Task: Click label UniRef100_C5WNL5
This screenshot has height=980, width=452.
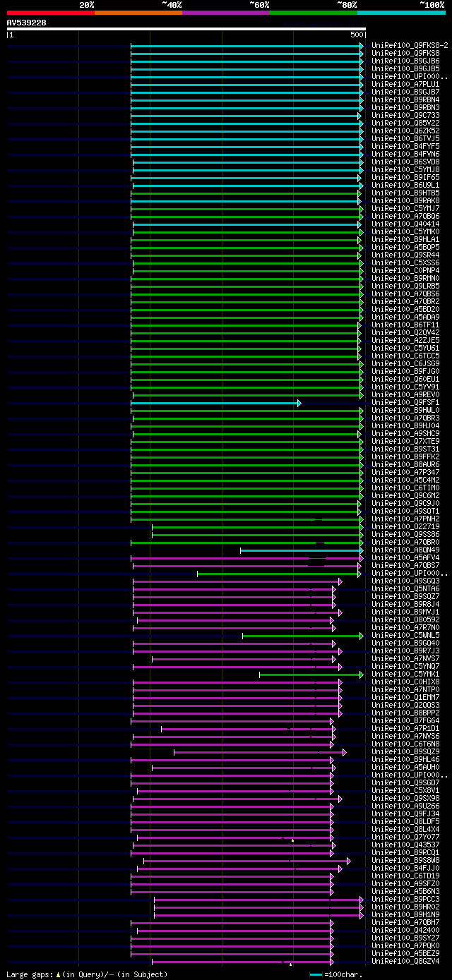Action: 405,636
